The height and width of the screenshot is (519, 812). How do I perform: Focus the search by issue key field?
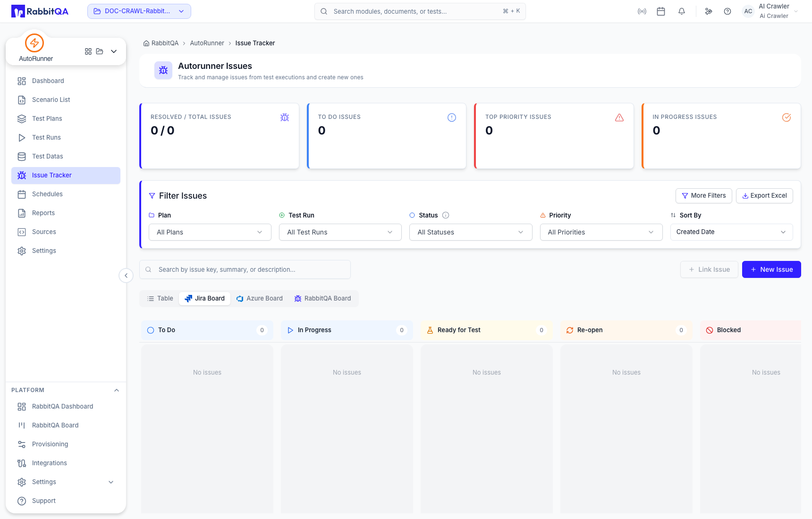pyautogui.click(x=245, y=269)
